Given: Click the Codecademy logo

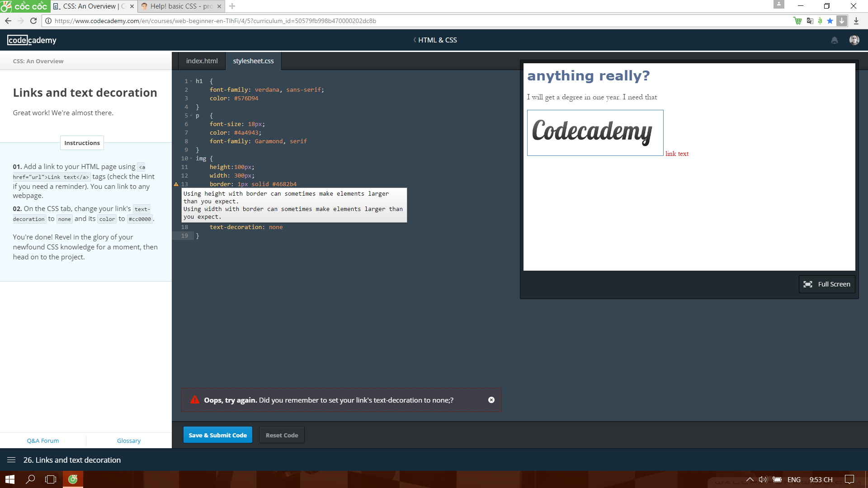Looking at the screenshot, I should [32, 40].
